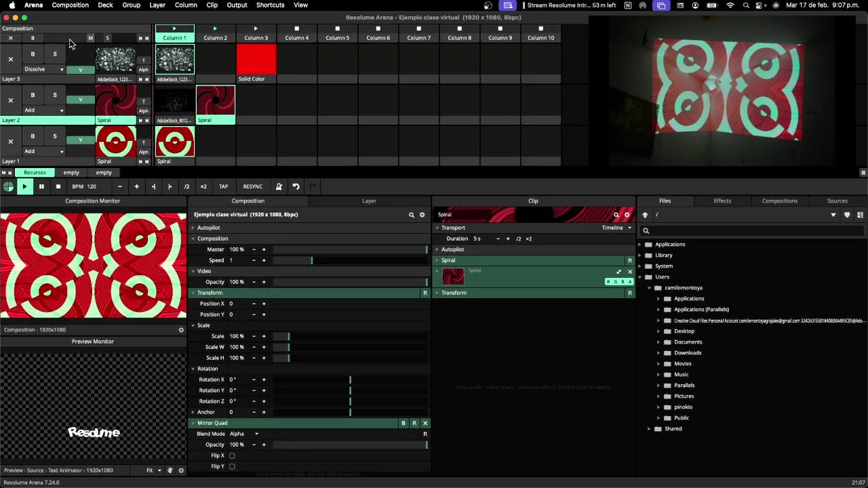Open clip panel settings gear

click(627, 215)
